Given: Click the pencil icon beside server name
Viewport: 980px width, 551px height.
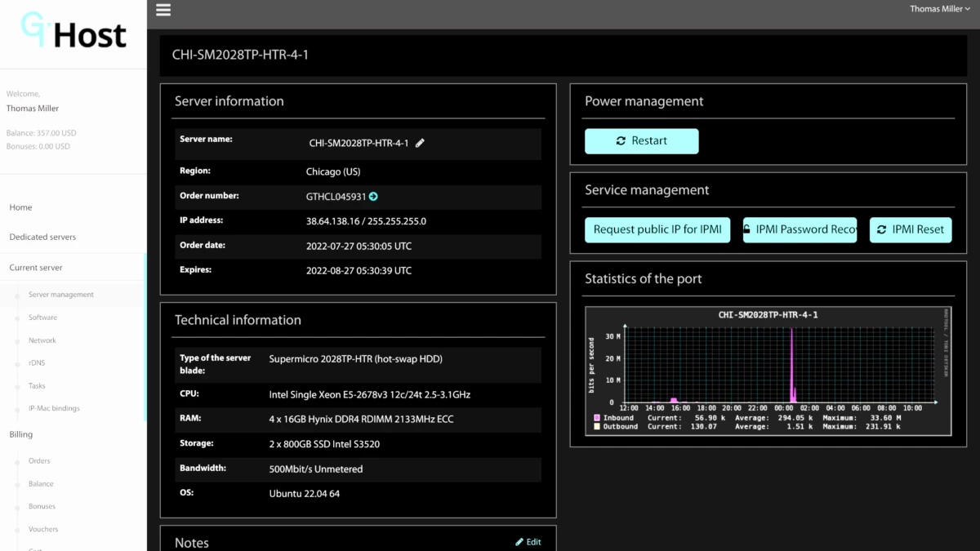Looking at the screenshot, I should 420,143.
